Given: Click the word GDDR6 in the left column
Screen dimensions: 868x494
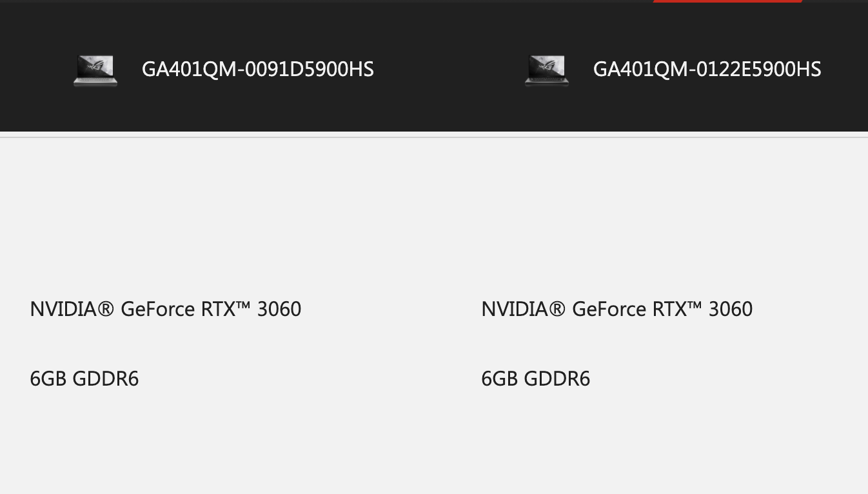Looking at the screenshot, I should point(105,379).
